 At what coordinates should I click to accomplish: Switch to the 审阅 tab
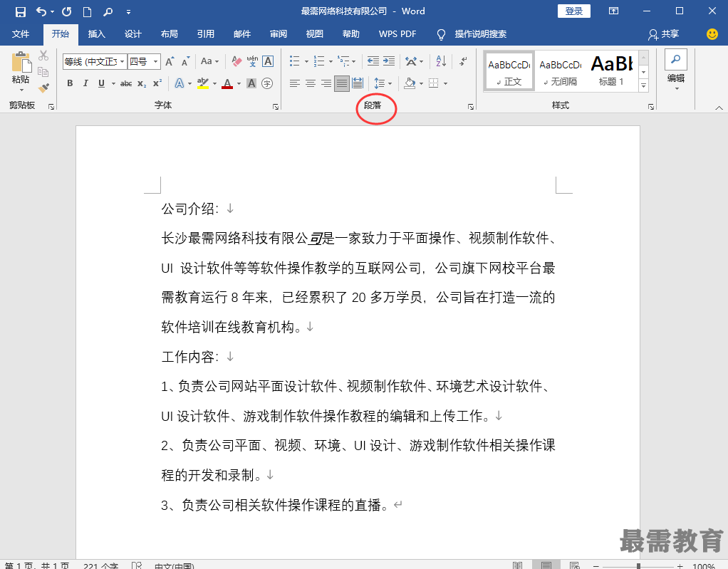point(278,34)
